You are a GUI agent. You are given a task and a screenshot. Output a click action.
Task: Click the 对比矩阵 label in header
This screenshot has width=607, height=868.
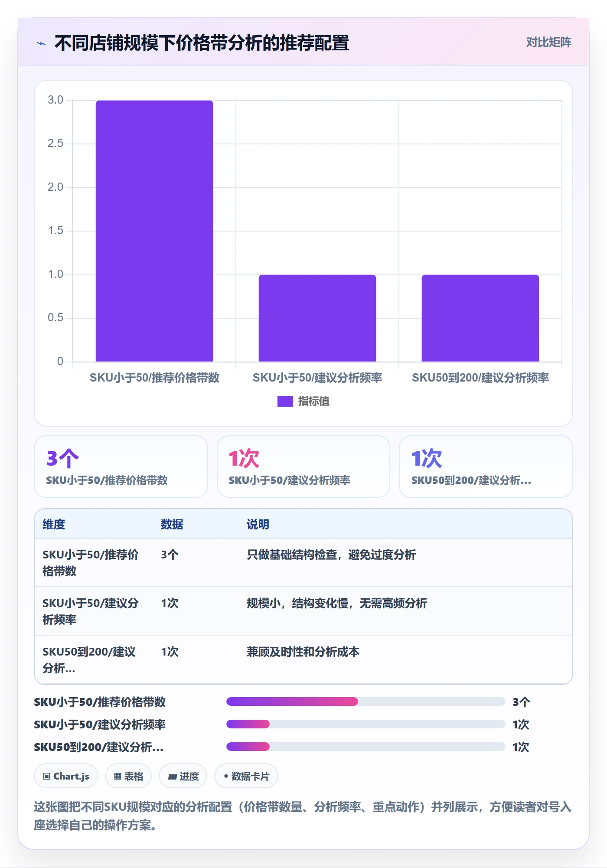548,42
